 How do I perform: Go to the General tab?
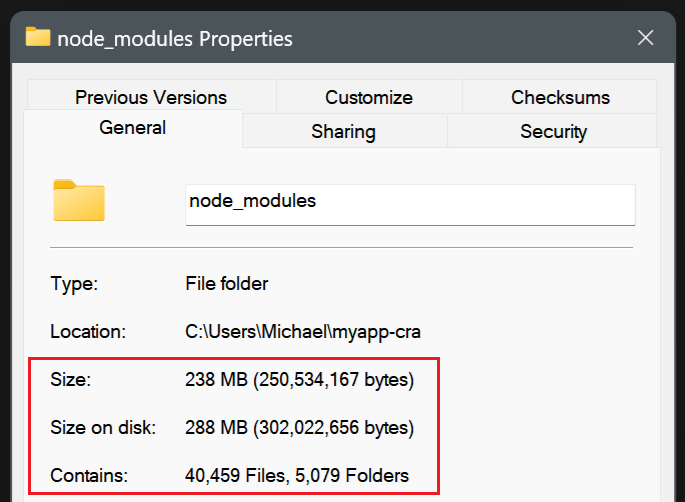click(133, 128)
